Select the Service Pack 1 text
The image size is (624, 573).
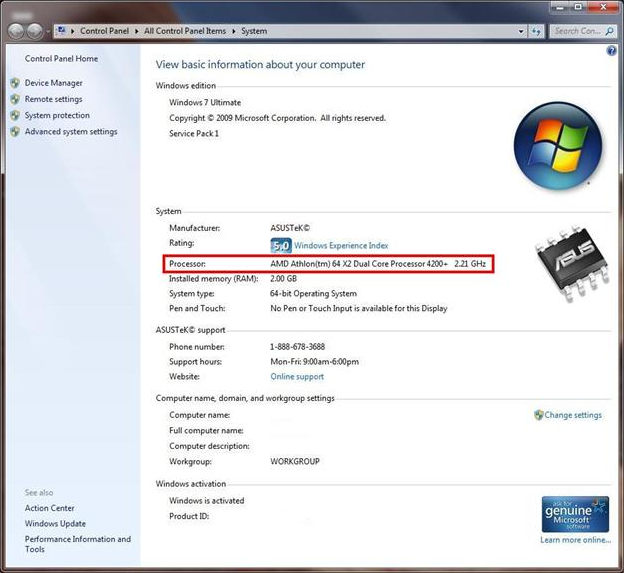(194, 133)
